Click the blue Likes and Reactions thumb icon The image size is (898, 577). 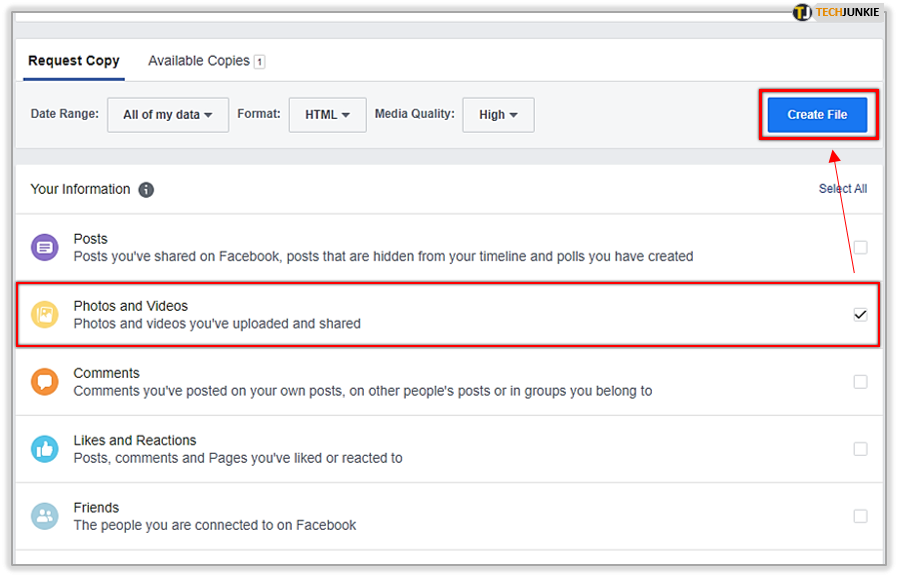click(45, 449)
